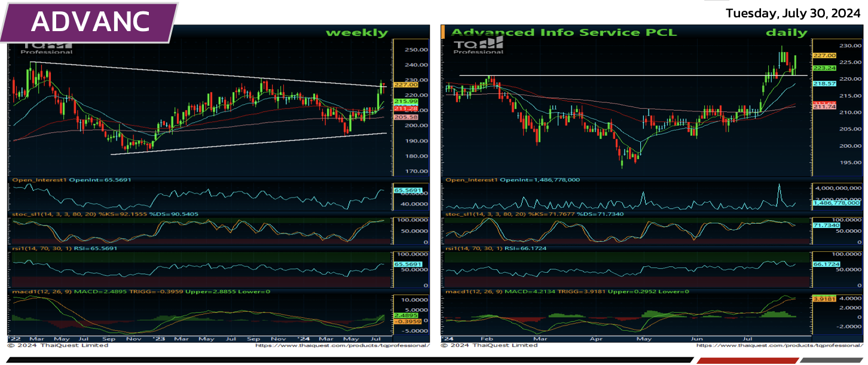Screen dimensions: 868x365
Task: Click the green 223.24 price tag on daily chart
Action: [823, 68]
